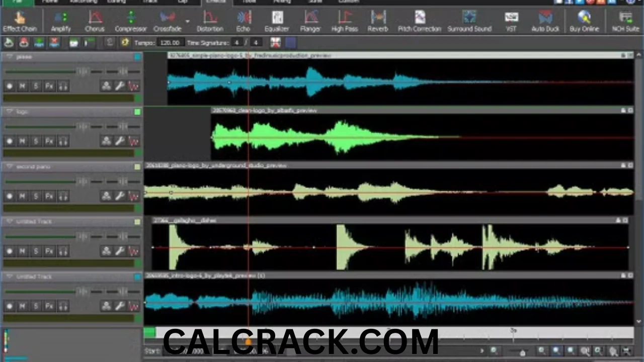Solo the logo track
The height and width of the screenshot is (362, 644).
click(36, 141)
